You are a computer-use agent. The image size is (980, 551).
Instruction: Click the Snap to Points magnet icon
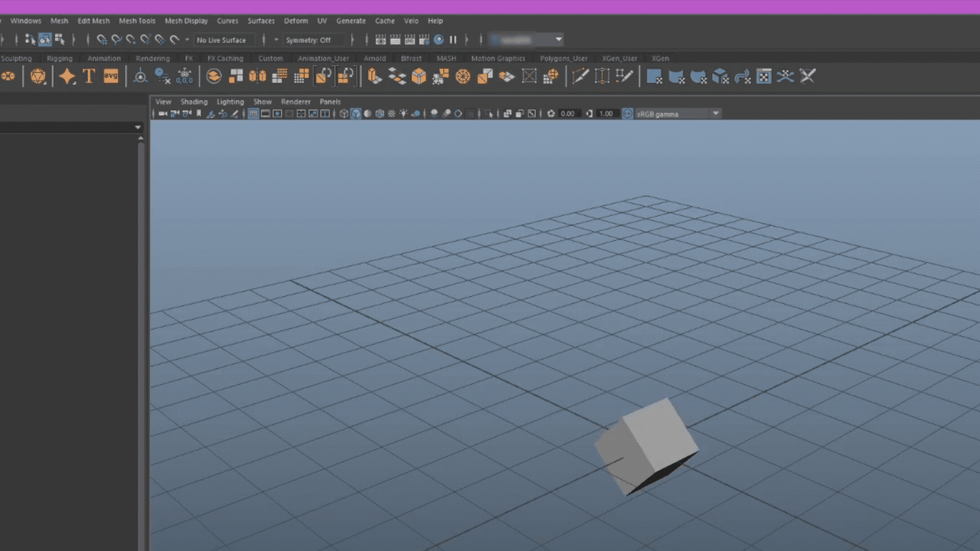tap(131, 40)
